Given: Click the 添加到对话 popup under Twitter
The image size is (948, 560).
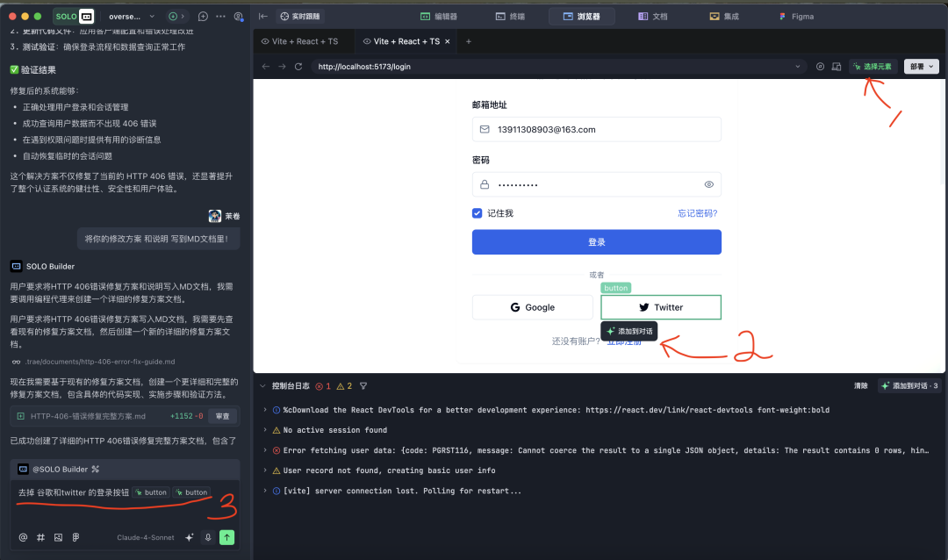Looking at the screenshot, I should point(629,332).
